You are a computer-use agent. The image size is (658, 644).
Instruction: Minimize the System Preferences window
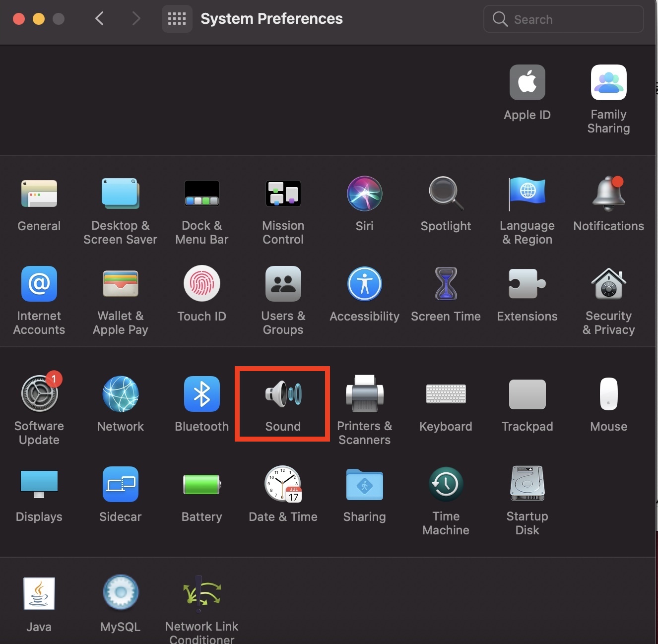(39, 19)
